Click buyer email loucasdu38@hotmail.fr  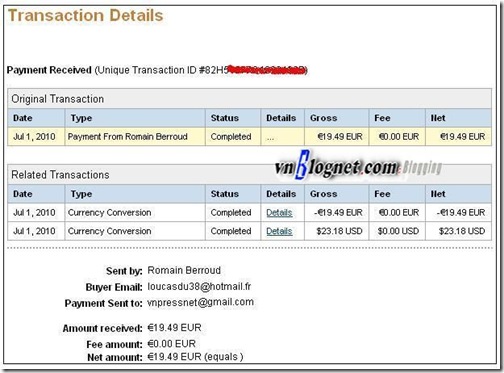[x=199, y=287]
